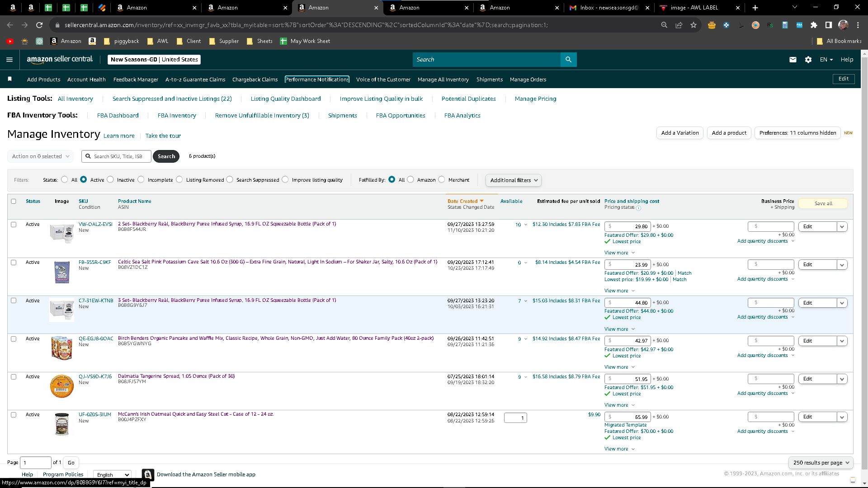Open the Action on 0 selected dropdown
Screen dimensions: 868x488
coord(40,156)
